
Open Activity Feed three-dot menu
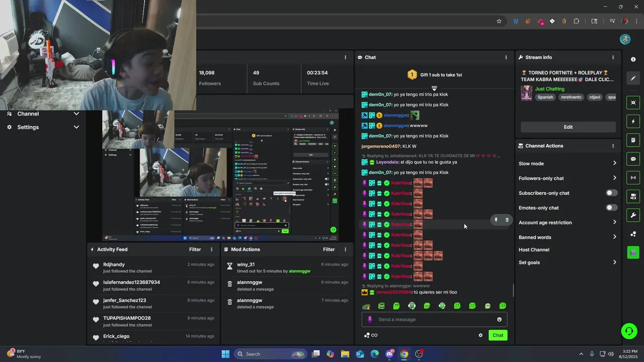click(x=211, y=249)
